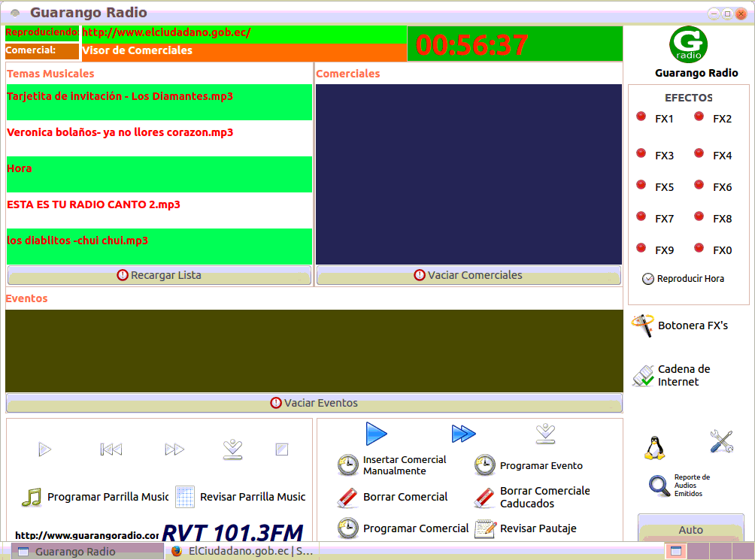
Task: Click Borrar Comerciales Caducados
Action: point(532,497)
